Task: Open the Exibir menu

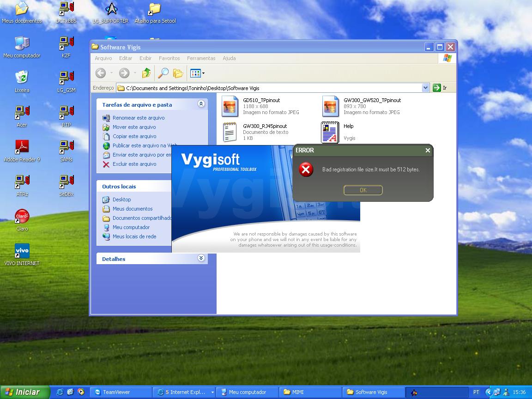Action: point(145,58)
